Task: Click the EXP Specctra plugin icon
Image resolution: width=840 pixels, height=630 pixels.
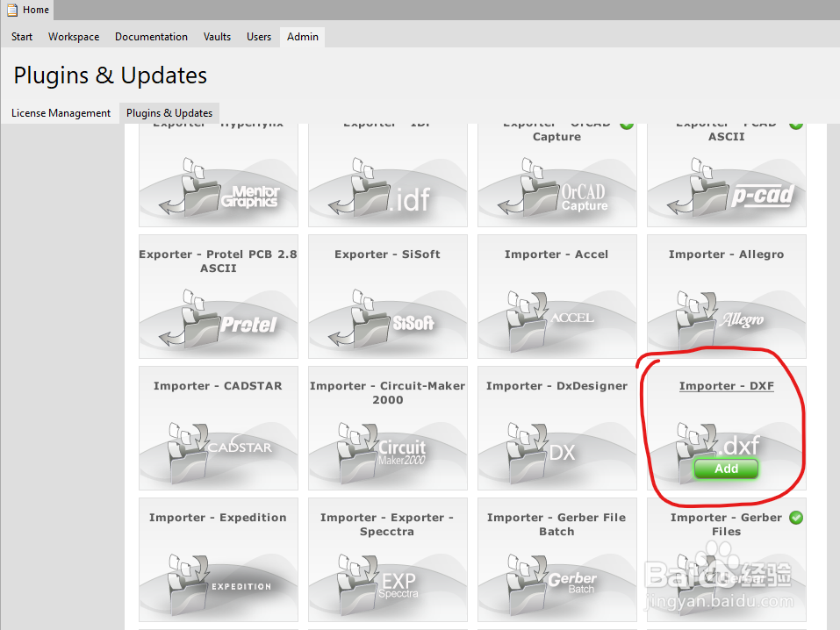Action: (x=378, y=584)
